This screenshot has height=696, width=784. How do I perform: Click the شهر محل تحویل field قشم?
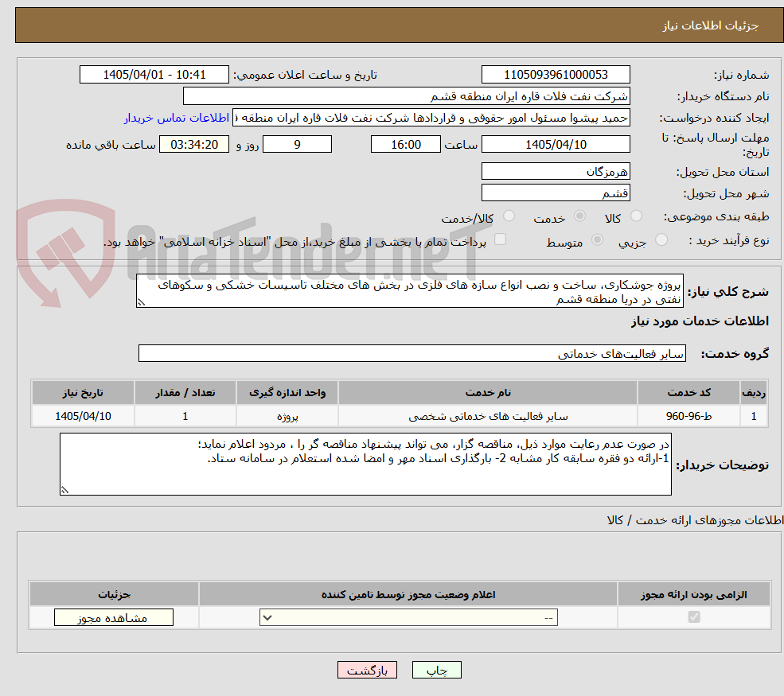point(556,192)
